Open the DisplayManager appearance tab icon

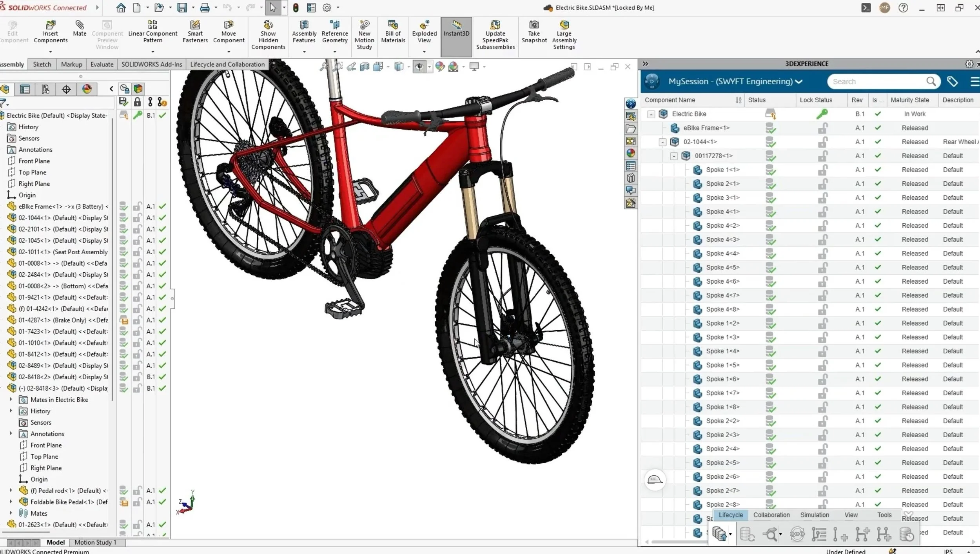point(87,89)
